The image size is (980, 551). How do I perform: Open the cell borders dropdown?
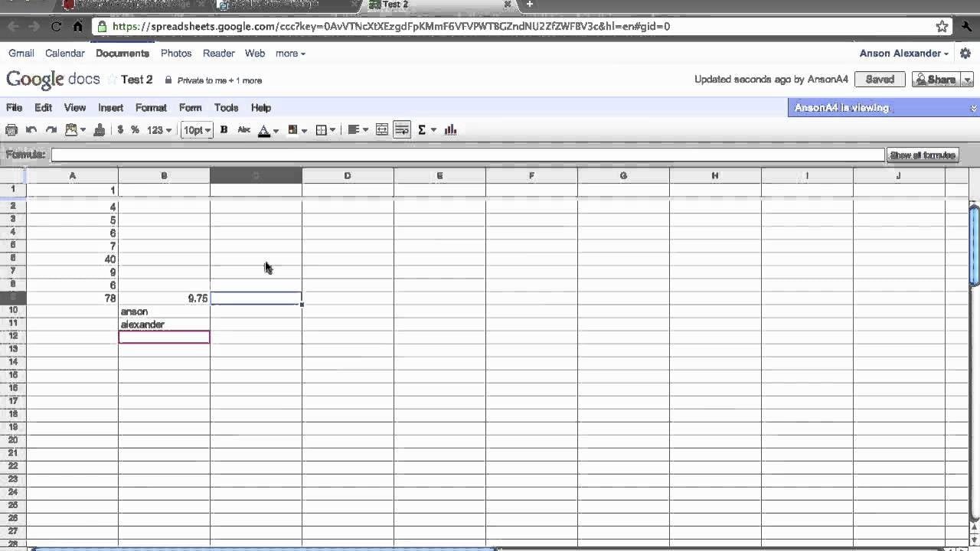click(x=326, y=130)
